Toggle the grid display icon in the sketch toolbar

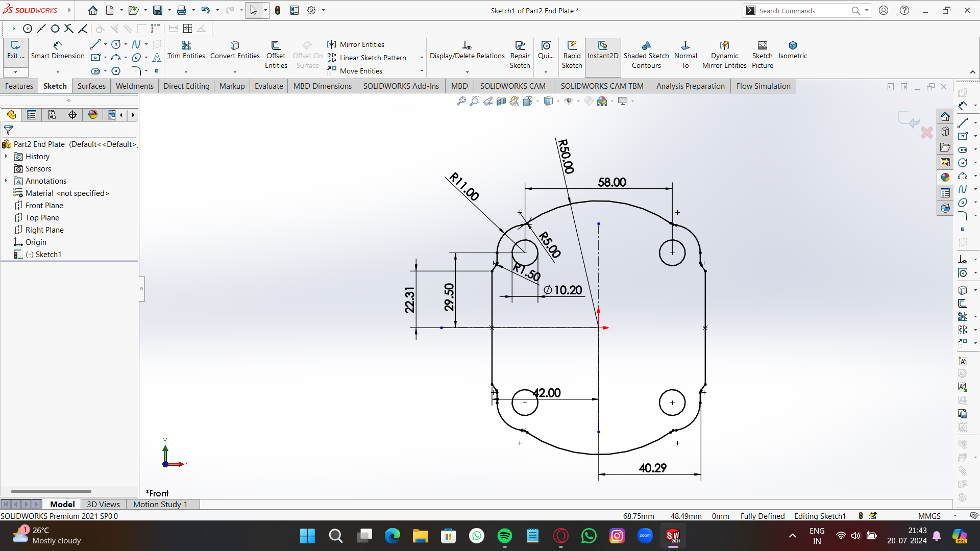point(187,29)
